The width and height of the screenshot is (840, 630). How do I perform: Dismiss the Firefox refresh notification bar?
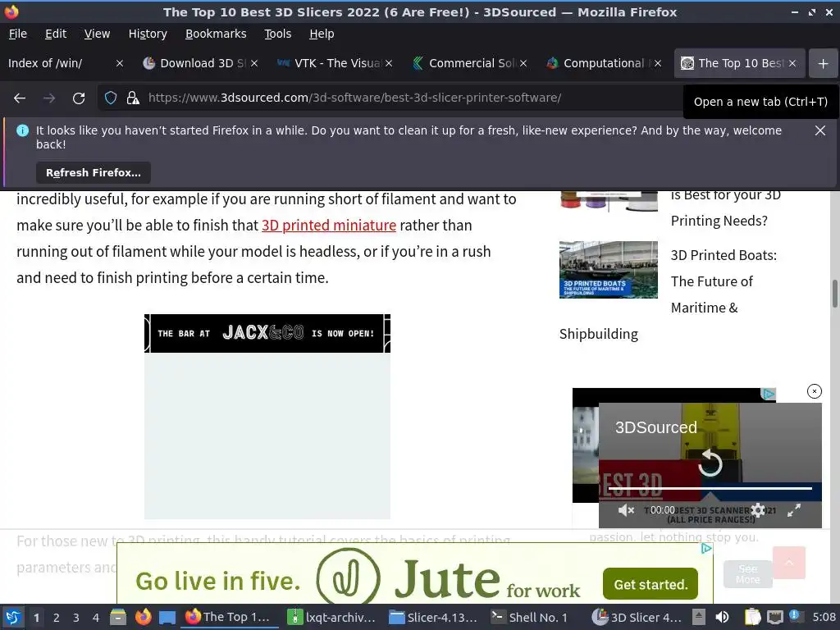tap(819, 130)
